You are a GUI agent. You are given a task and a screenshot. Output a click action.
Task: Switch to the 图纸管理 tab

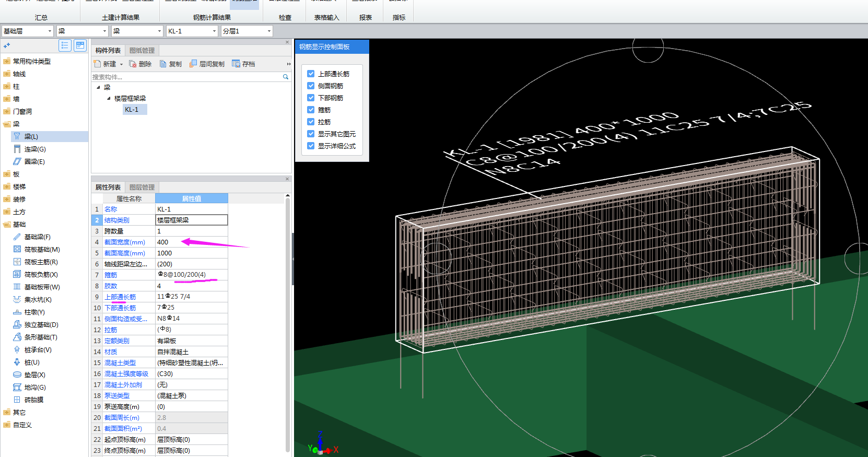coord(142,51)
